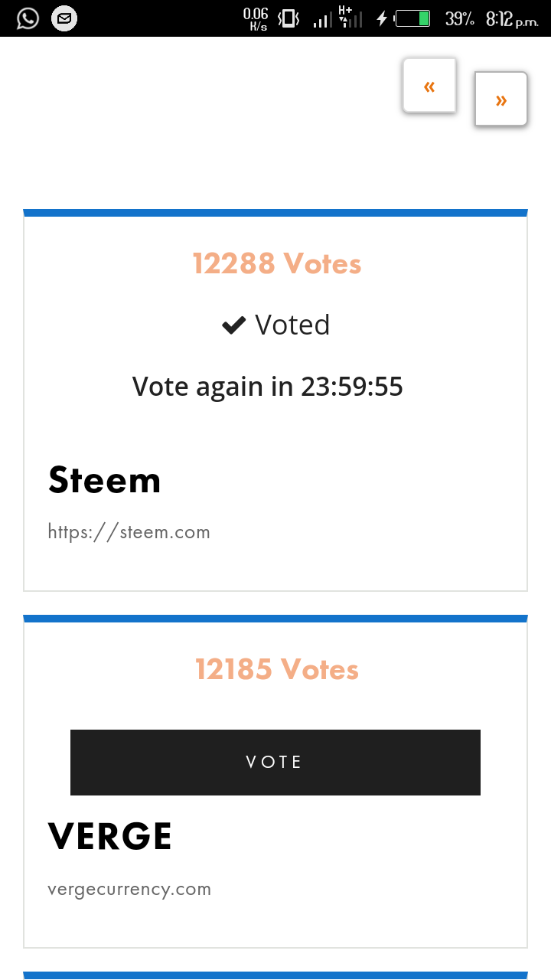Go to next page with » button
This screenshot has width=551, height=980.
tap(501, 100)
